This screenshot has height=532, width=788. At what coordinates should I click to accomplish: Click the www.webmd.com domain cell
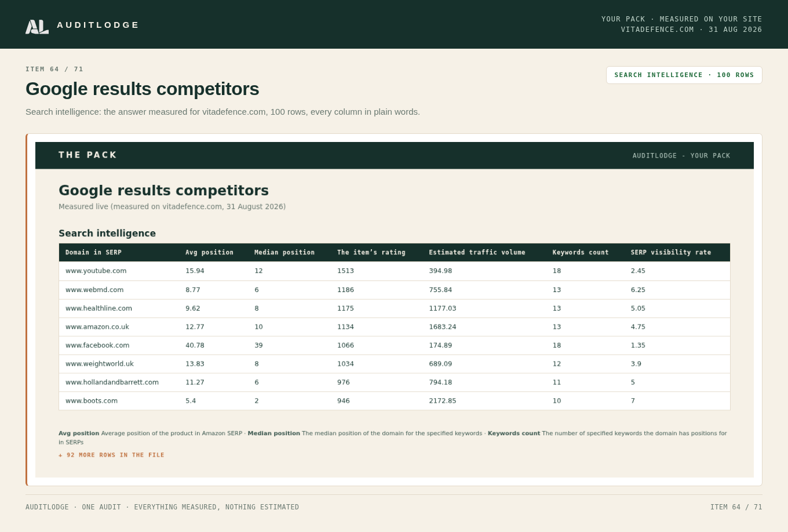tap(94, 290)
